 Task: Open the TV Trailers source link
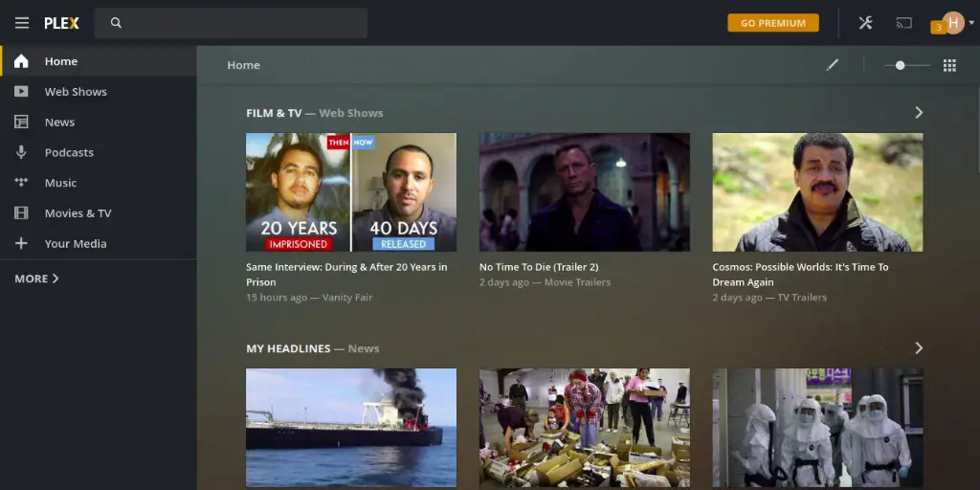click(x=802, y=298)
